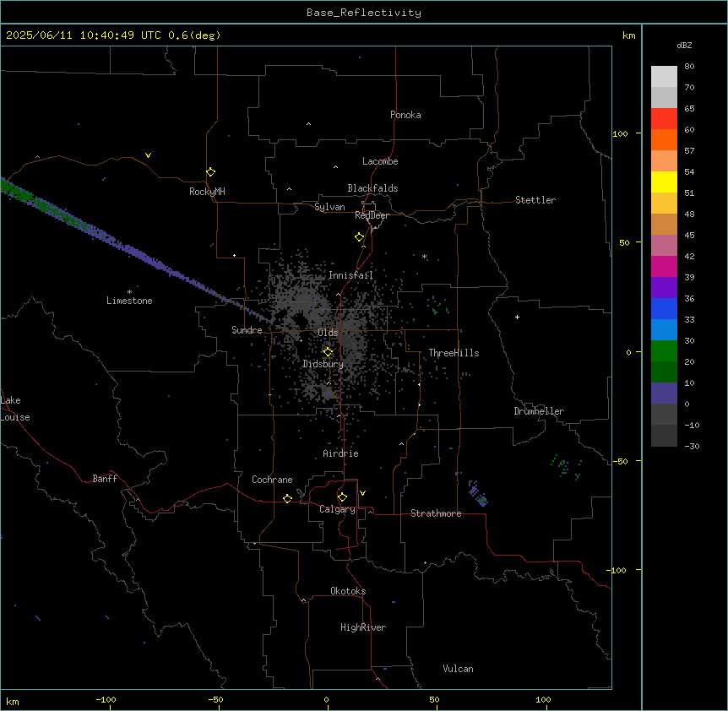Click the yellow diamond marker above Calgary label
Image resolution: width=728 pixels, height=711 pixels.
(342, 497)
